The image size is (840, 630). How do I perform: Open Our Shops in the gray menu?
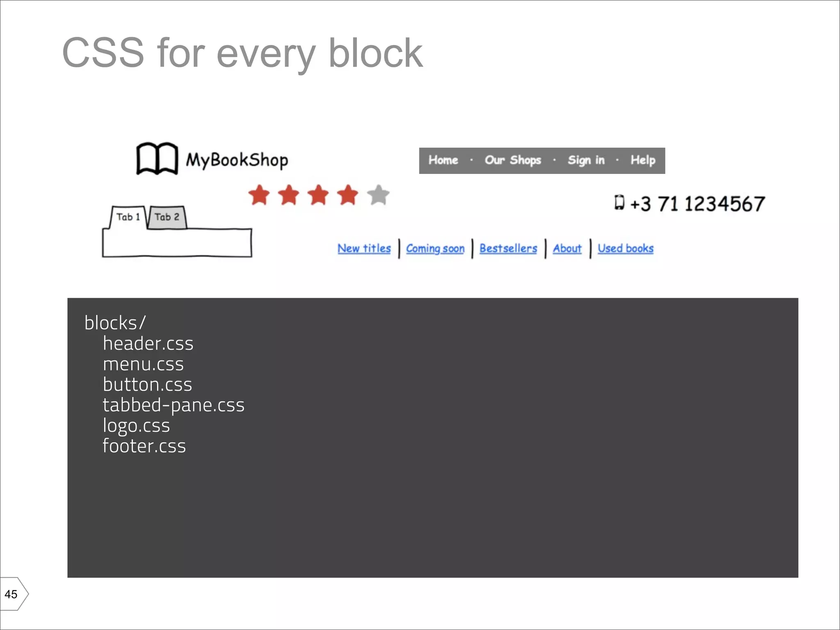click(513, 160)
